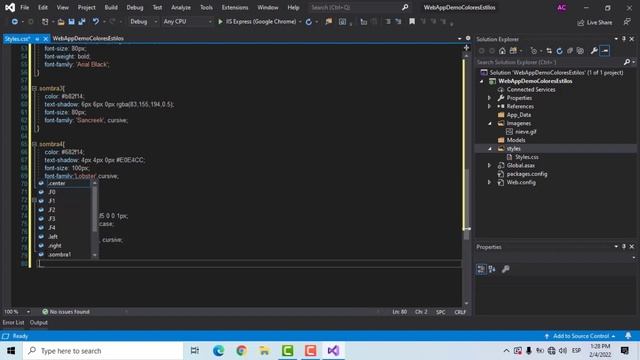Click the split editor icon above the scrollbar
This screenshot has width=640, height=360.
(466, 48)
